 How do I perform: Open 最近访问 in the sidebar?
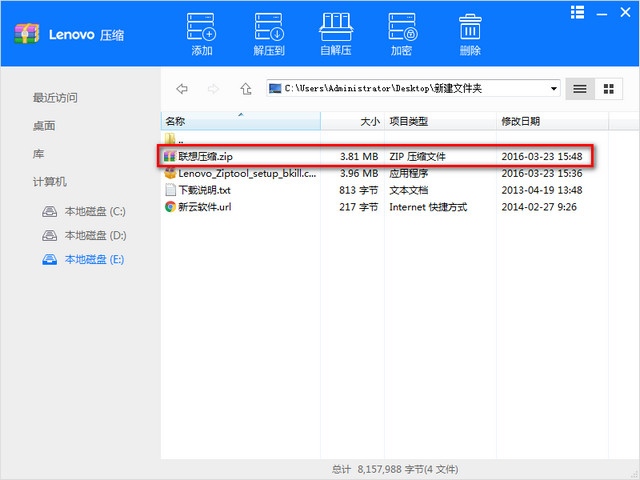[x=55, y=98]
